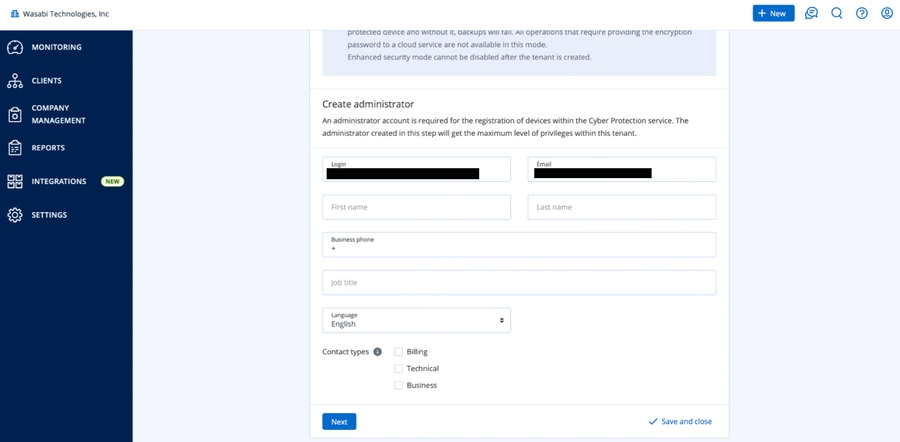Click the Company Management briefcase icon
900x442 pixels.
(14, 114)
